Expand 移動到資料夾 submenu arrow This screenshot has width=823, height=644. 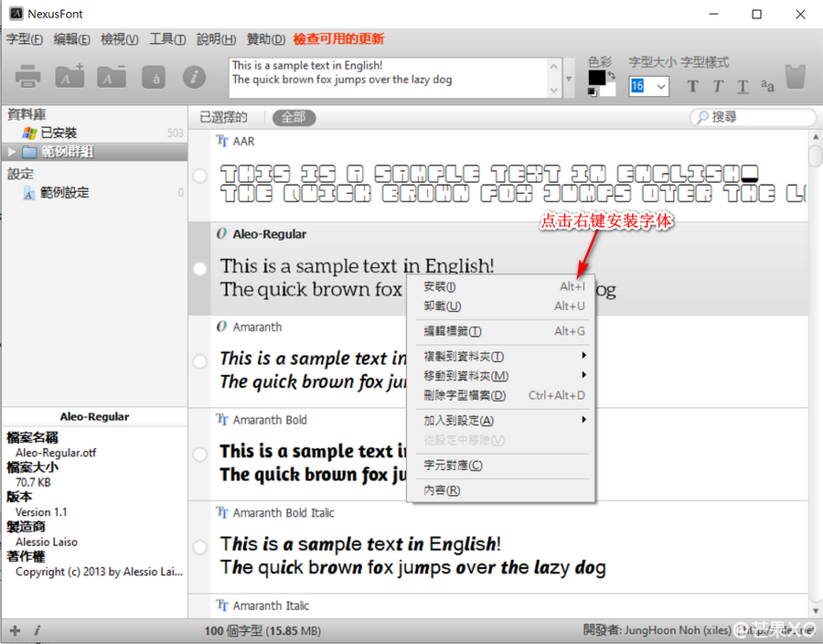coord(583,375)
